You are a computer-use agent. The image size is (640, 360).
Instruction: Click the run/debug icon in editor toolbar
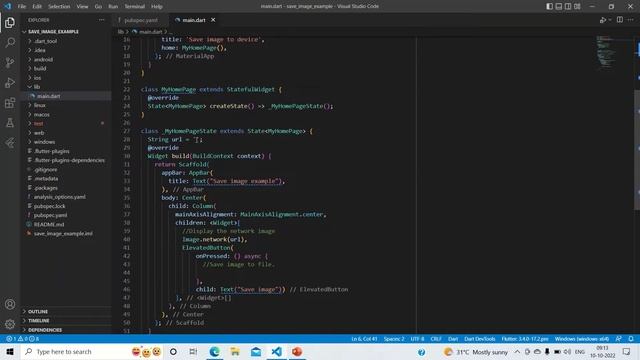[x=603, y=20]
